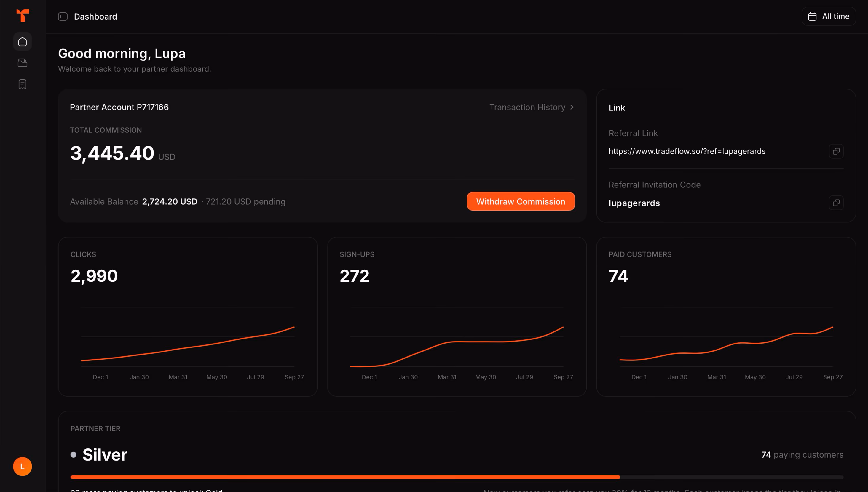Open the user avatar labeled L
868x492 pixels.
coord(23,466)
